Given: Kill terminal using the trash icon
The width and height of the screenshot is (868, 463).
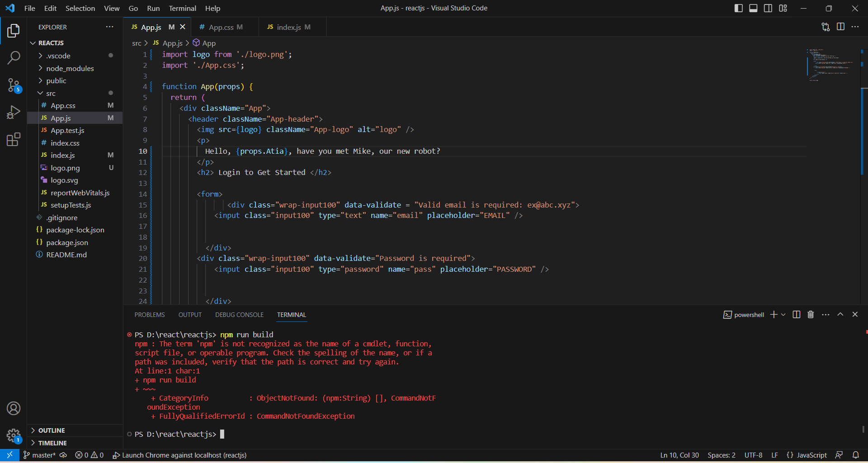Looking at the screenshot, I should [x=811, y=315].
